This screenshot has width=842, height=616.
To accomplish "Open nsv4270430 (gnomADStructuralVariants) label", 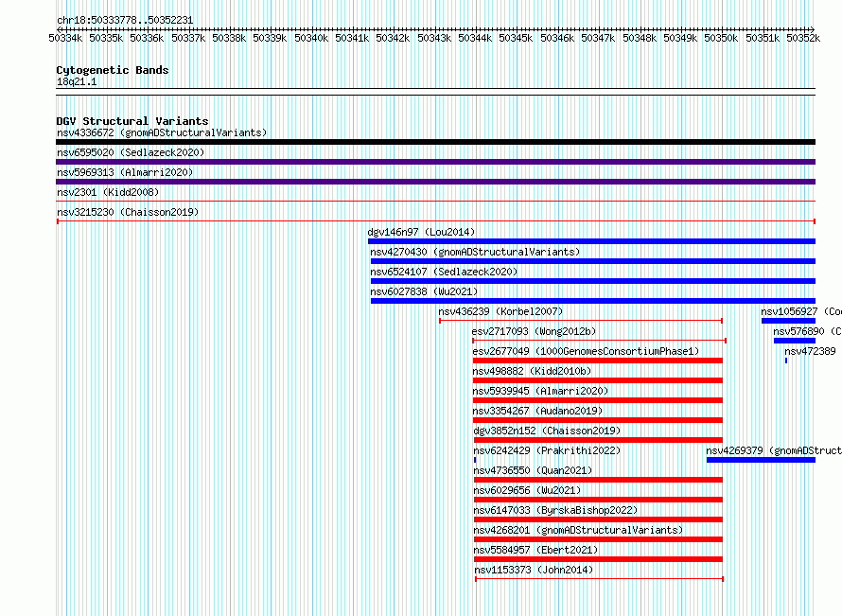I will click(475, 252).
